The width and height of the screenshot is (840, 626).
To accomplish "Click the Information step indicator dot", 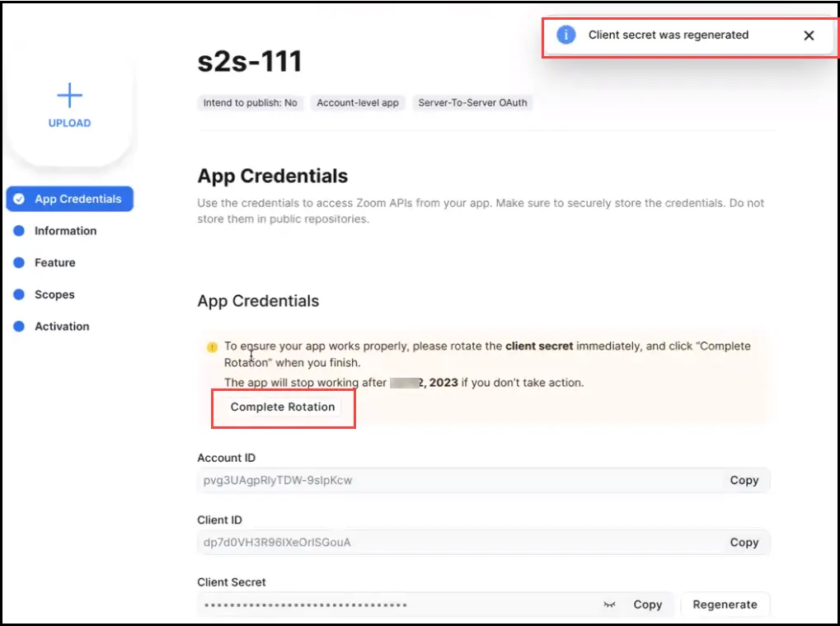I will click(x=18, y=231).
